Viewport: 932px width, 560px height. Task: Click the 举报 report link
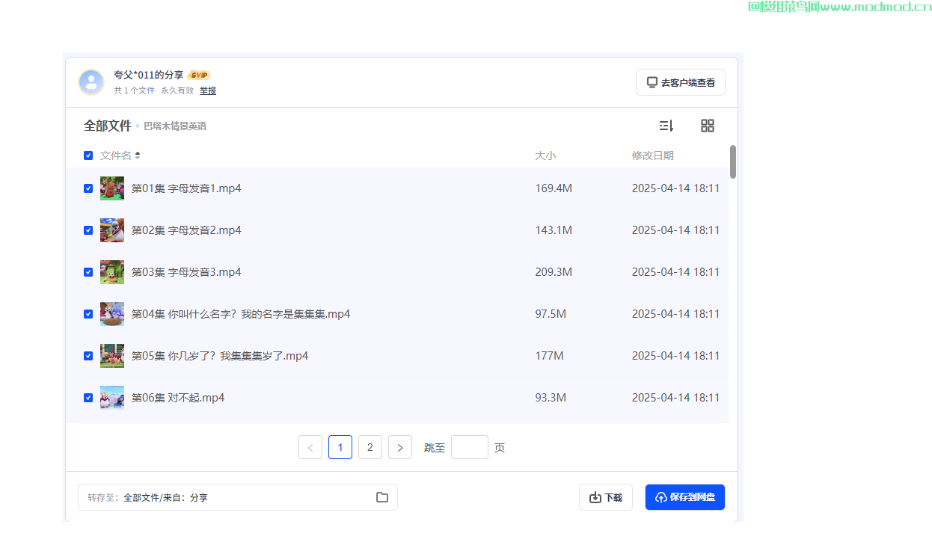click(208, 90)
